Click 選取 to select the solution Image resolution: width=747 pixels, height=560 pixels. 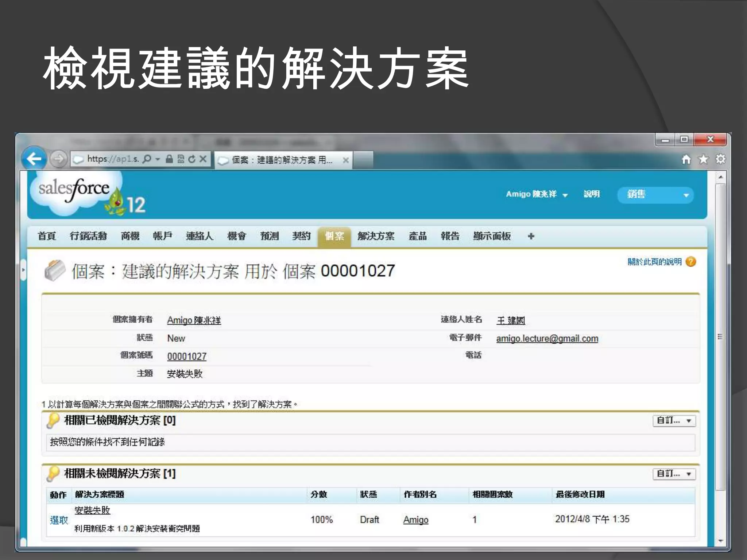(59, 520)
